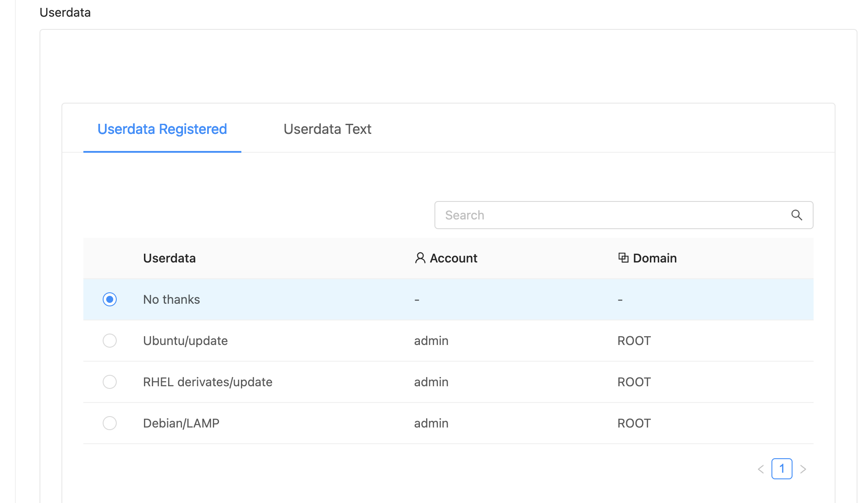
Task: Click the previous page arrow
Action: click(760, 469)
